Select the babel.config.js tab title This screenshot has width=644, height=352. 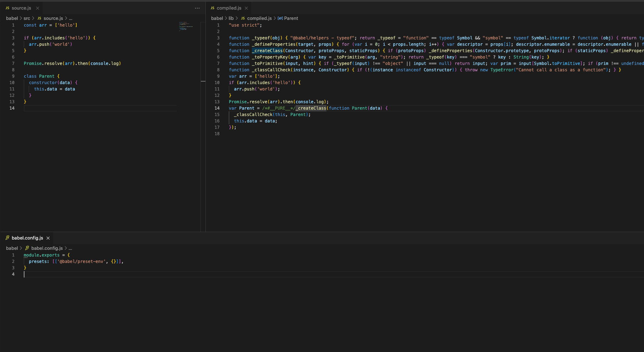coord(27,238)
